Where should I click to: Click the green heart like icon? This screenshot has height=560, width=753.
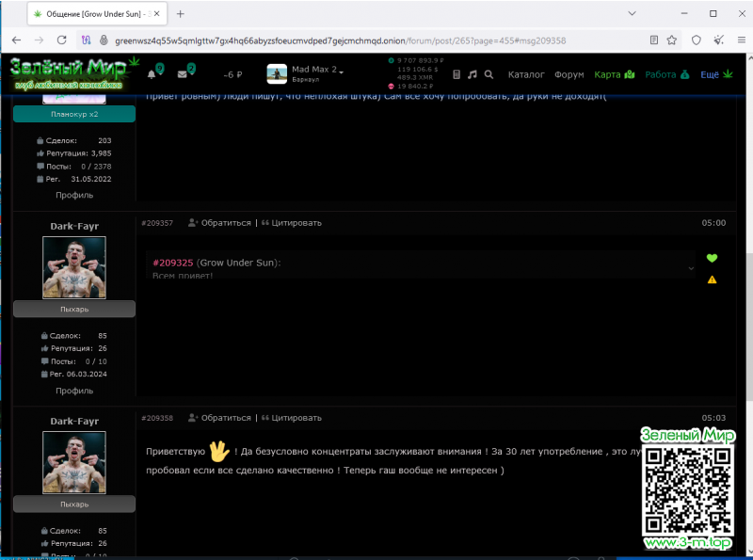pos(712,259)
